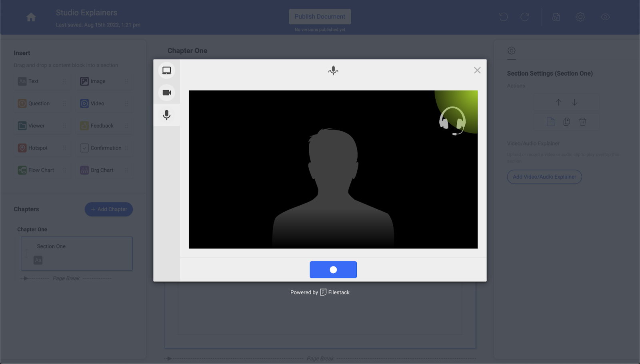Redo the last action

525,17
